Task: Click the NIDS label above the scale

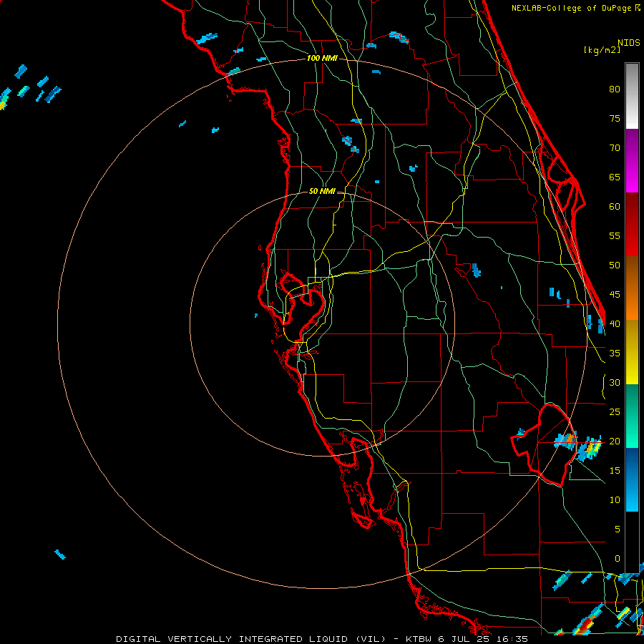Action: 629,42
